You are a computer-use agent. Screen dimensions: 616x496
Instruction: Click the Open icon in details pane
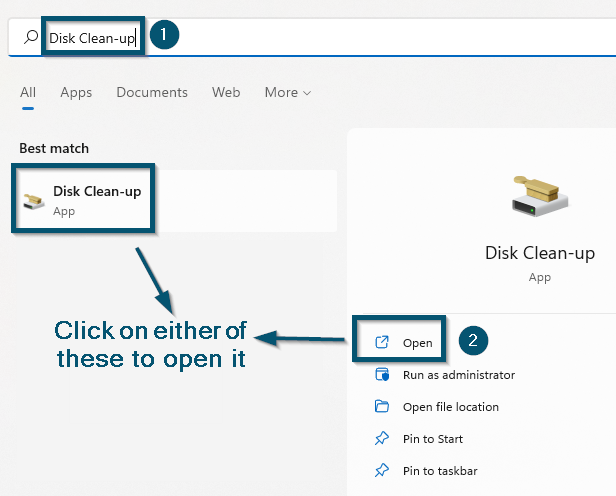click(x=382, y=342)
